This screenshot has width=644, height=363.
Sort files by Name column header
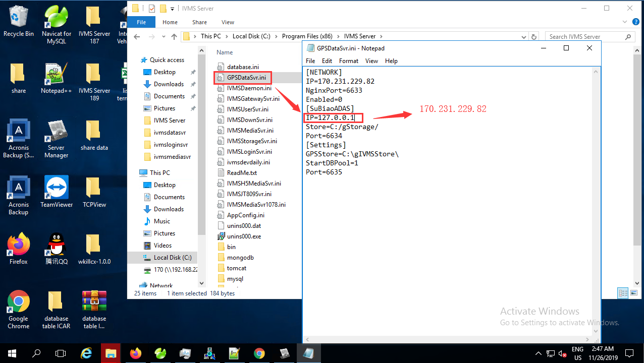[225, 52]
